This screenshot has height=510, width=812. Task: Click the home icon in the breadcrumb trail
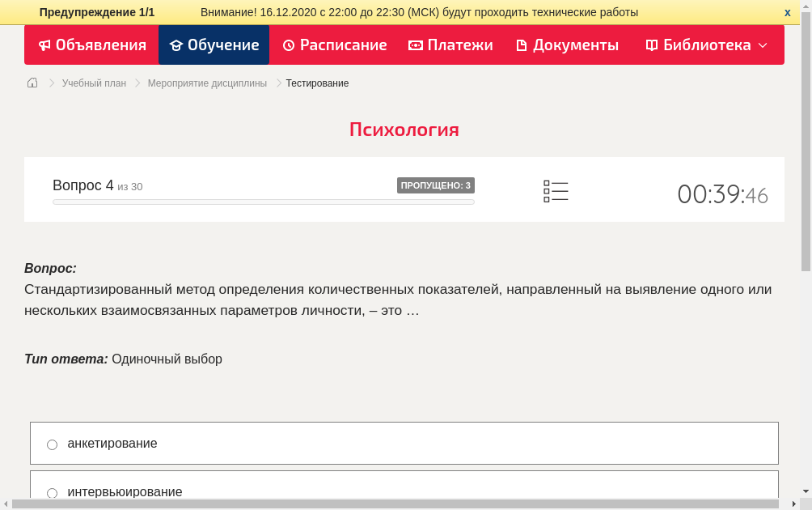click(x=32, y=83)
